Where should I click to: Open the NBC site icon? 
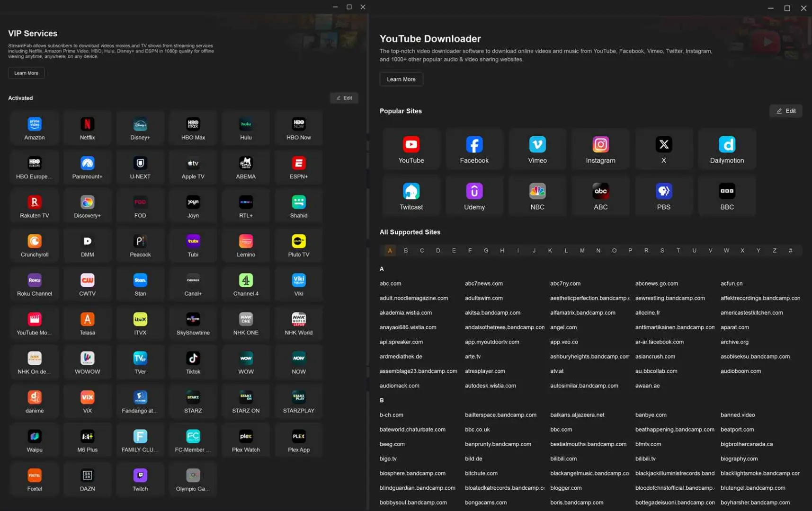(537, 196)
